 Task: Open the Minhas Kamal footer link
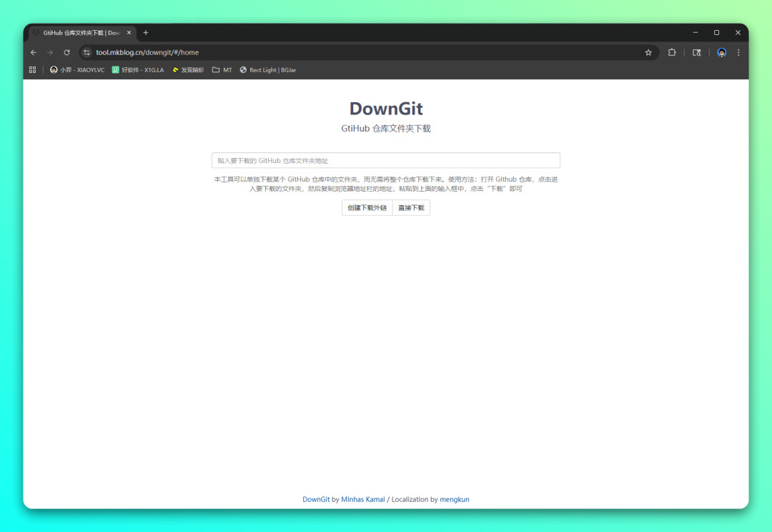tap(362, 499)
